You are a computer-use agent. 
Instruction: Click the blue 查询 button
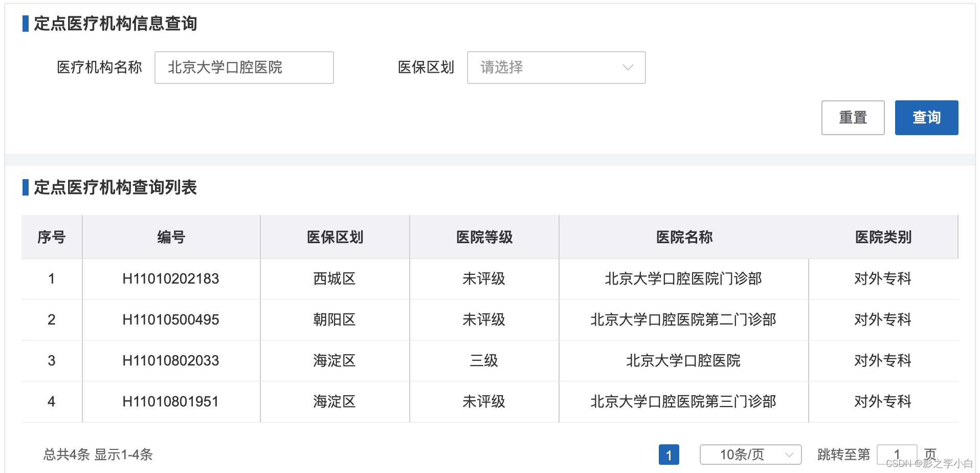[x=926, y=118]
